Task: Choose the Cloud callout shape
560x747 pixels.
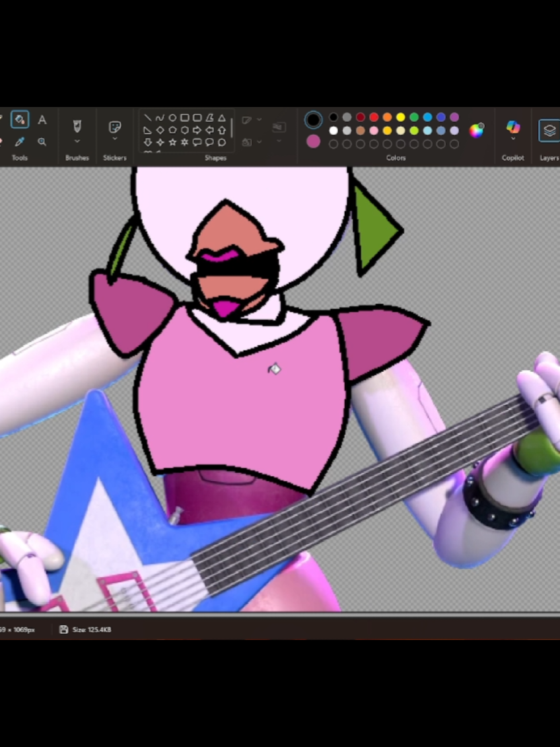Action: 222,143
